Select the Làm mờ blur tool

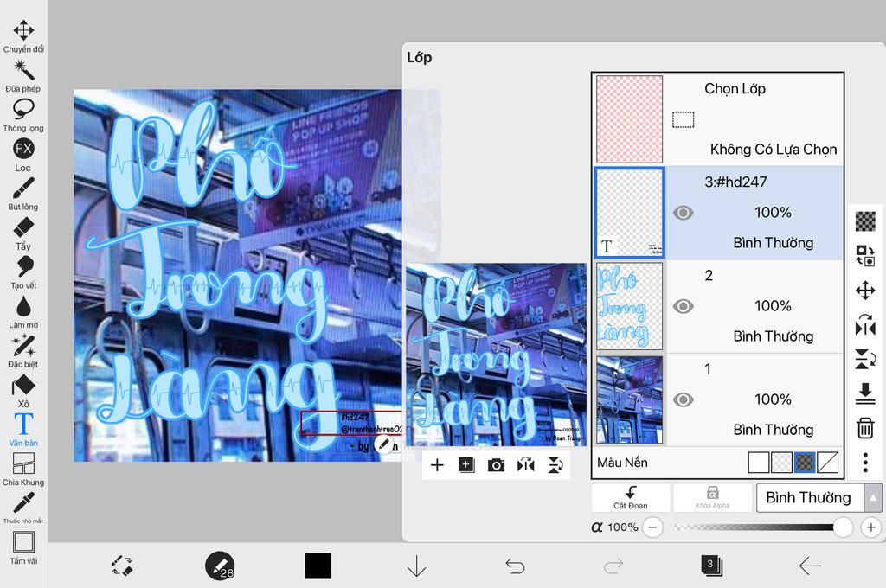tap(23, 312)
